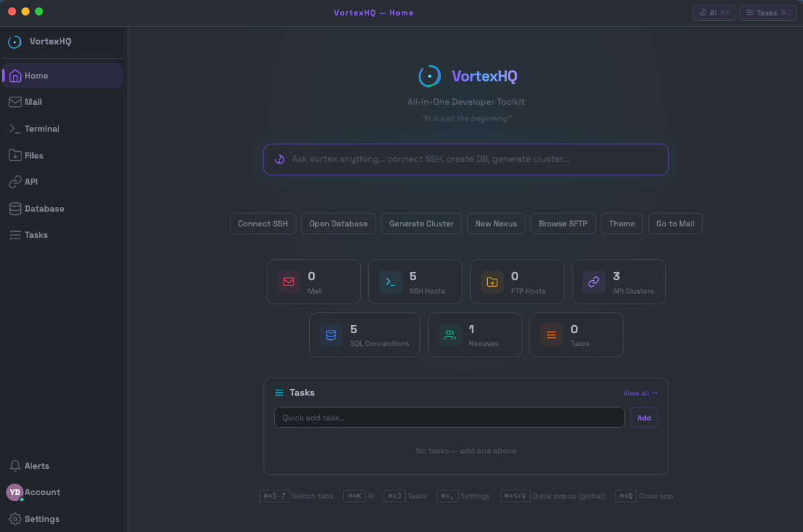Go to Tasks in the sidebar
The image size is (803, 532).
coord(36,235)
